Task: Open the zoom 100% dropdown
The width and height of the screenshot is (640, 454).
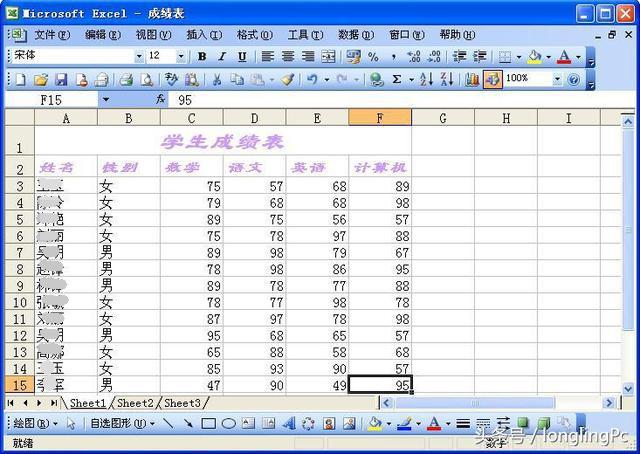Action: coord(557,79)
